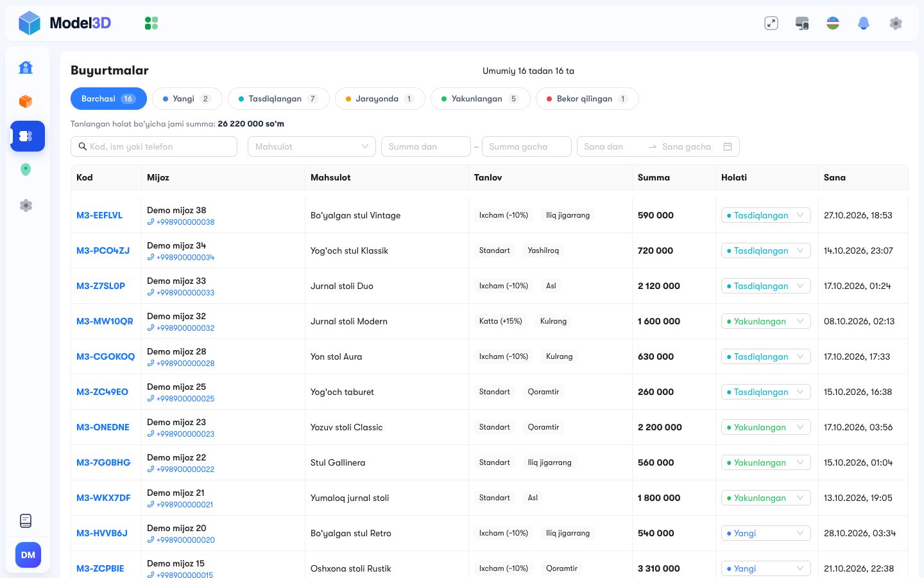The image size is (924, 578).
Task: Change language via Uzbekistan flag icon
Action: [833, 23]
